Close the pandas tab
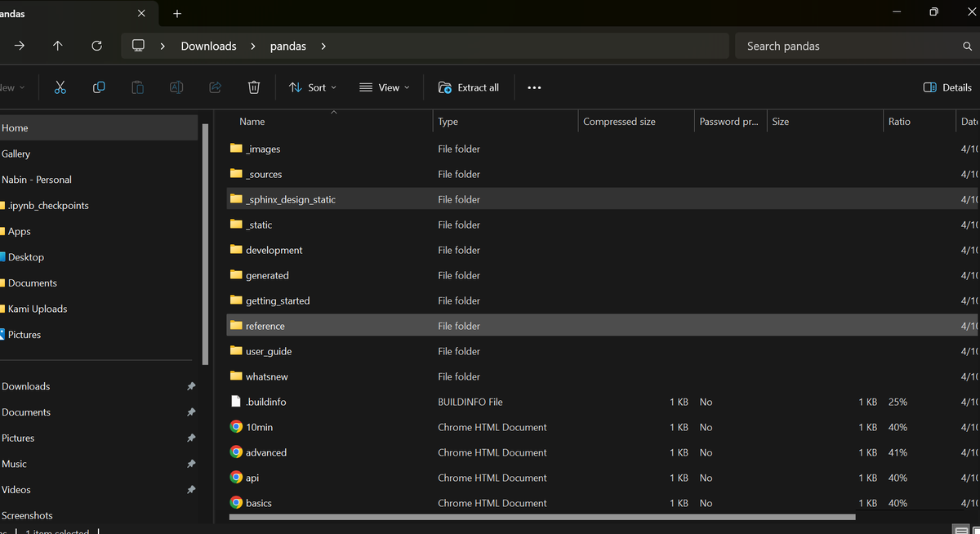Viewport: 980px width, 534px height. click(x=141, y=13)
